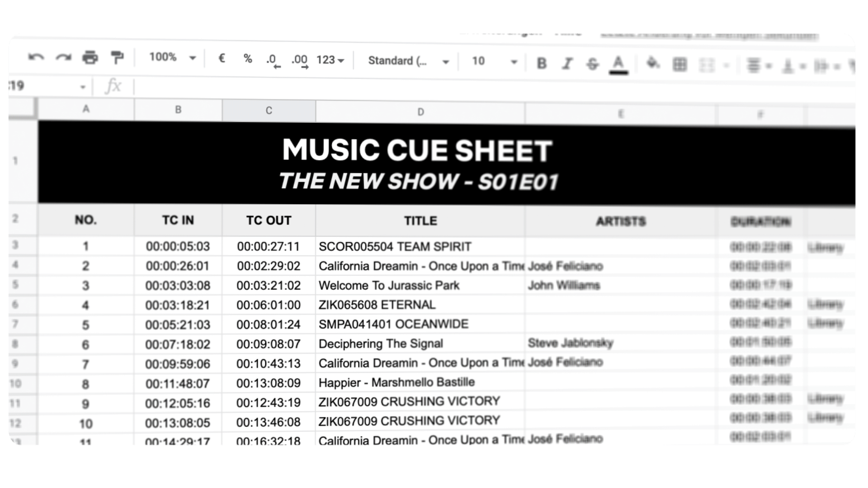Select column D header
The image size is (868, 488).
point(420,112)
